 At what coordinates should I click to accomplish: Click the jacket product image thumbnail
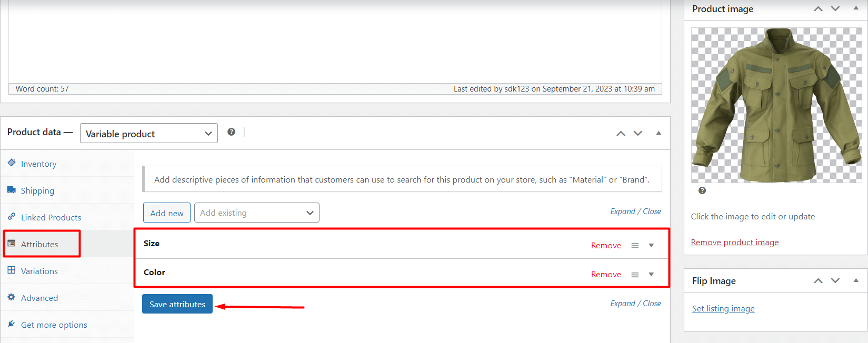(776, 105)
